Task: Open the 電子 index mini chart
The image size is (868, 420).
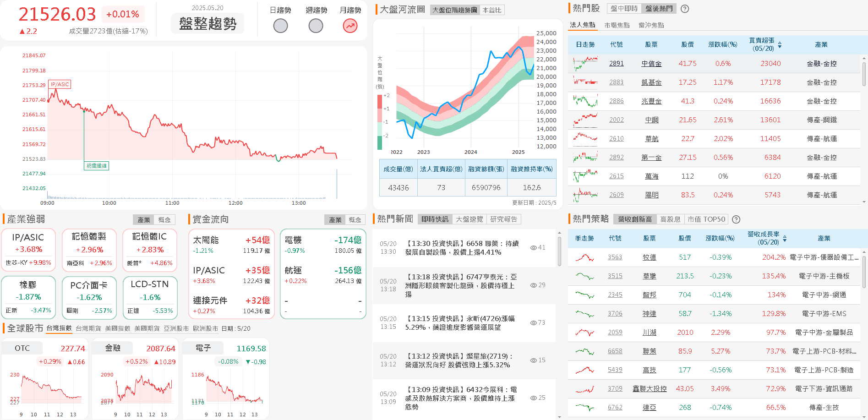Action: coord(225,378)
